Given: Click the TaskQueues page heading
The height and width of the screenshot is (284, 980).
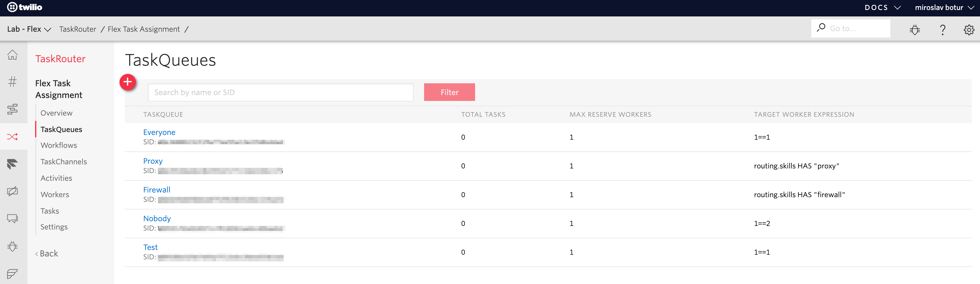Looking at the screenshot, I should point(170,60).
